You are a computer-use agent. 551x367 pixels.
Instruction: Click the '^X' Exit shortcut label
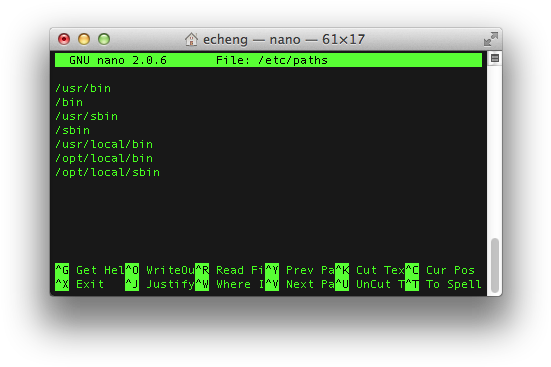pyautogui.click(x=62, y=284)
